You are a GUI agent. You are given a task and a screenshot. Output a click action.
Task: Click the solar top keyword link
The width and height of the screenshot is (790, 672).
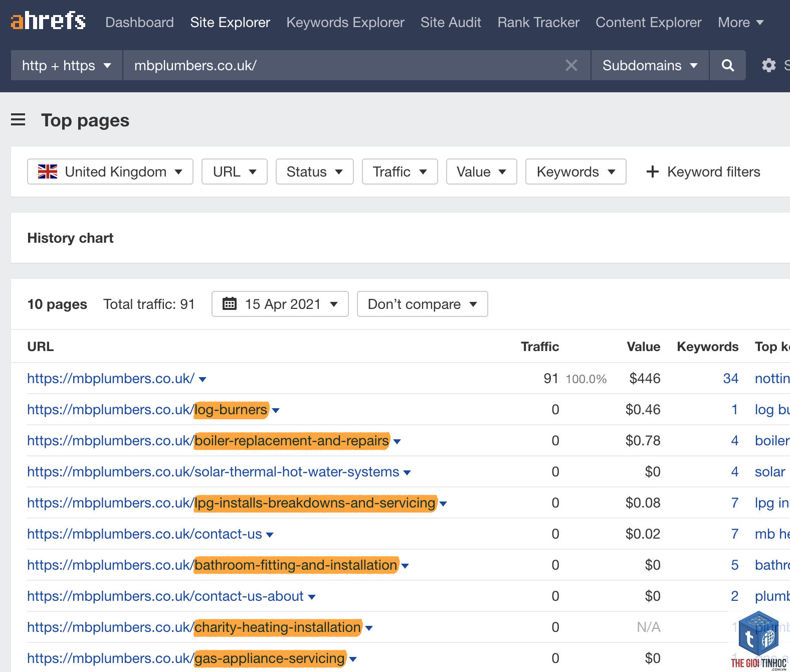(x=770, y=471)
